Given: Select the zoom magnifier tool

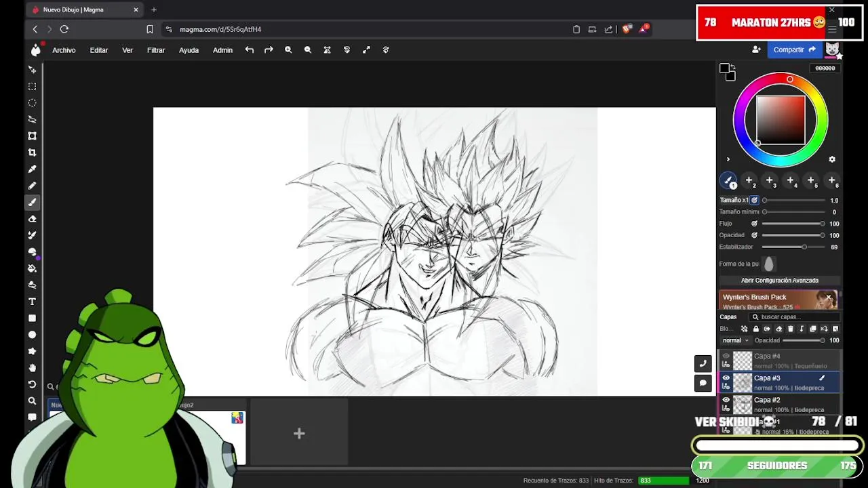Looking at the screenshot, I should [x=32, y=401].
